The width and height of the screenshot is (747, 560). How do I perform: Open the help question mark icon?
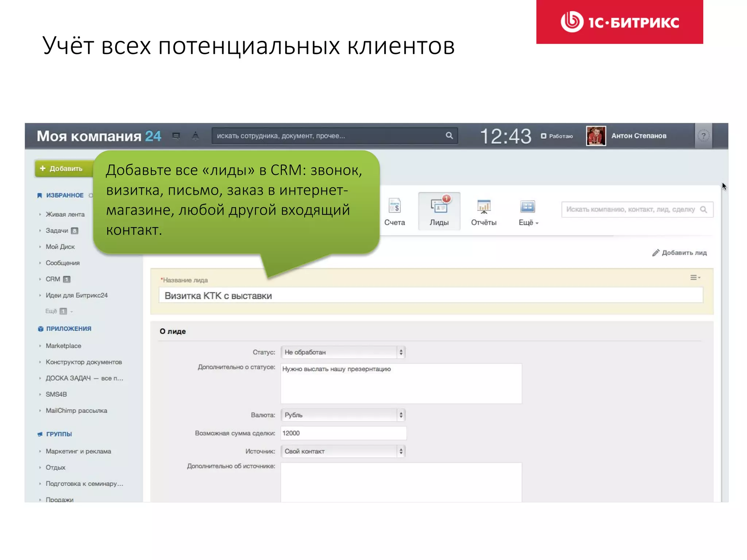click(703, 136)
